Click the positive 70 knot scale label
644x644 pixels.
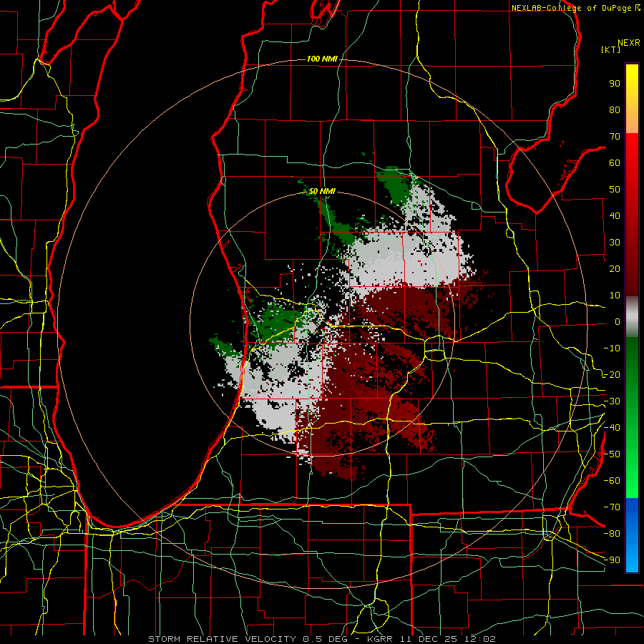point(615,137)
